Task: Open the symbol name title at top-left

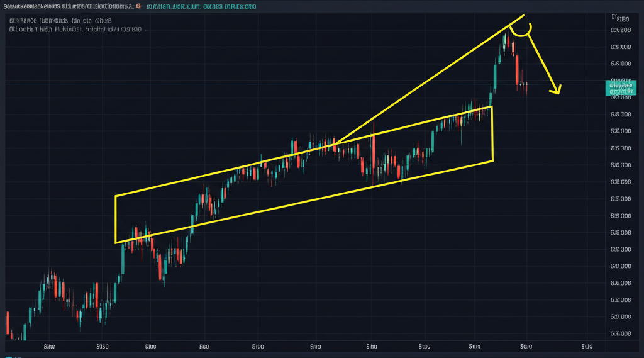Action: (x=66, y=7)
